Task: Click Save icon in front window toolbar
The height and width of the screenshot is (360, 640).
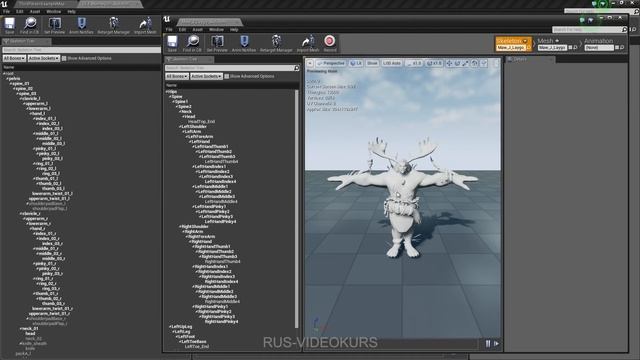Action: (x=172, y=43)
